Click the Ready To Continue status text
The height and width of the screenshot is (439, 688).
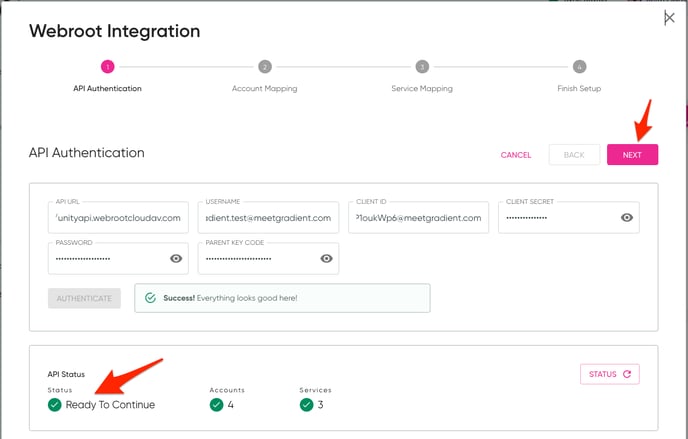110,405
